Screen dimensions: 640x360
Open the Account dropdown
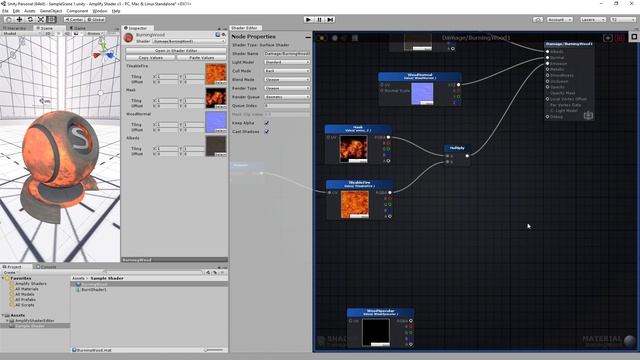[x=560, y=19]
